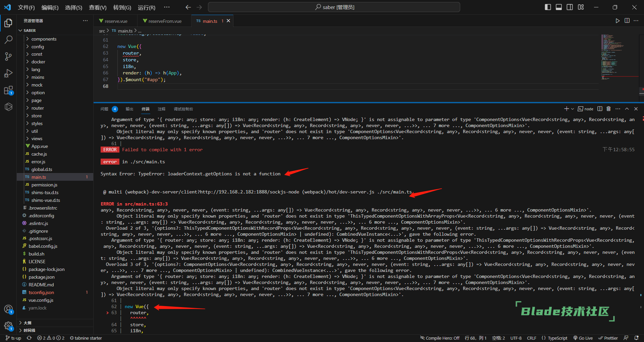
Task: Open the new terminal profile dropdown arrow
Action: pyautogui.click(x=572, y=109)
